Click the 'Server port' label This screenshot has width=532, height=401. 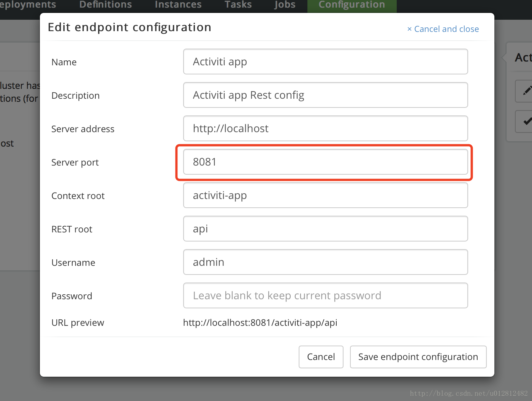point(75,163)
